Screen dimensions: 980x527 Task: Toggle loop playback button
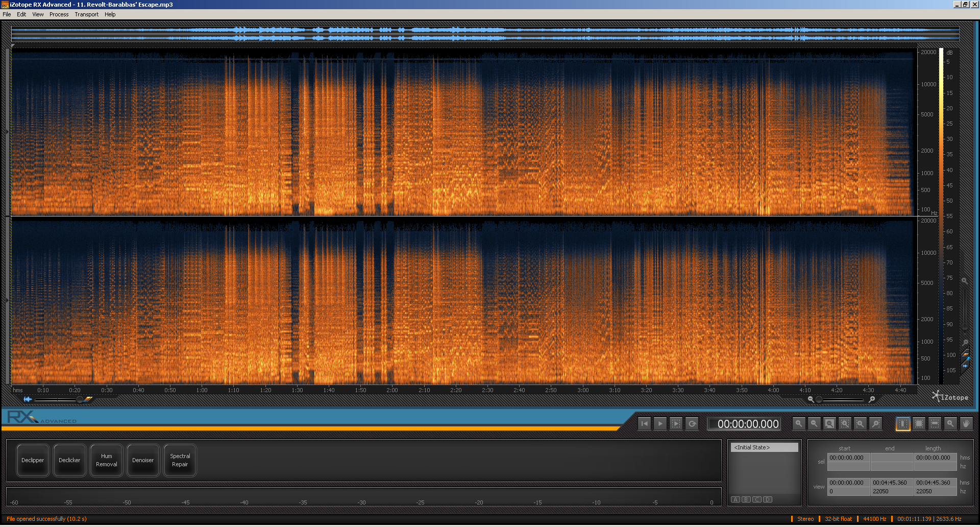point(692,423)
